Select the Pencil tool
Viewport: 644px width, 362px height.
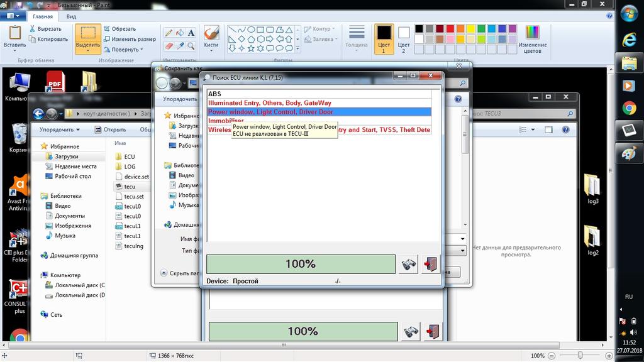tap(168, 33)
